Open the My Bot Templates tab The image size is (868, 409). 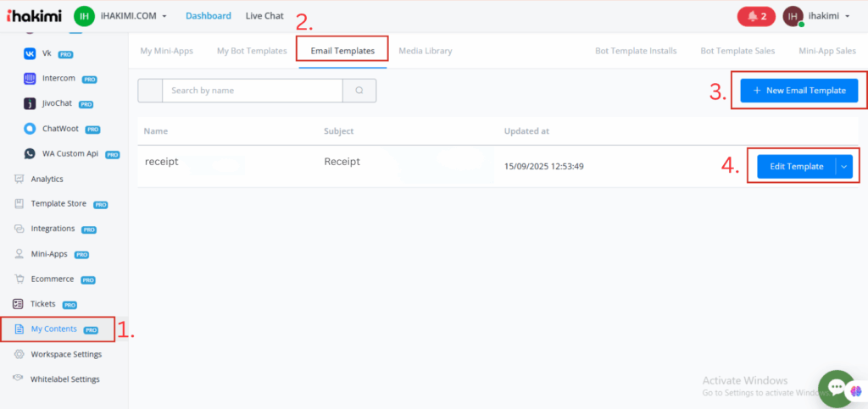(252, 51)
